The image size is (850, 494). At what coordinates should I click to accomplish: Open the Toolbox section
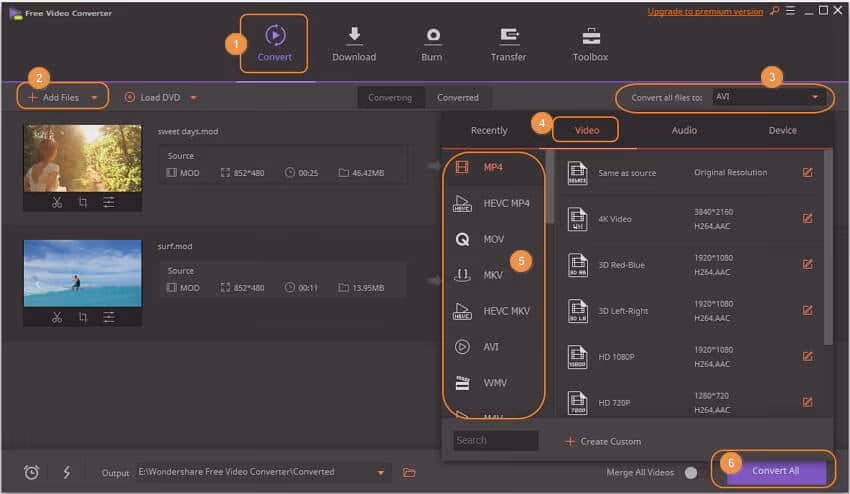click(x=590, y=43)
